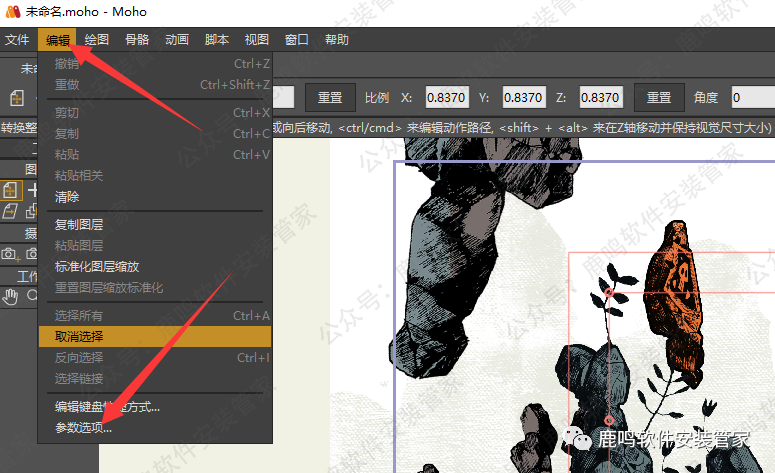Select the hand pan workspace tool

coord(10,295)
